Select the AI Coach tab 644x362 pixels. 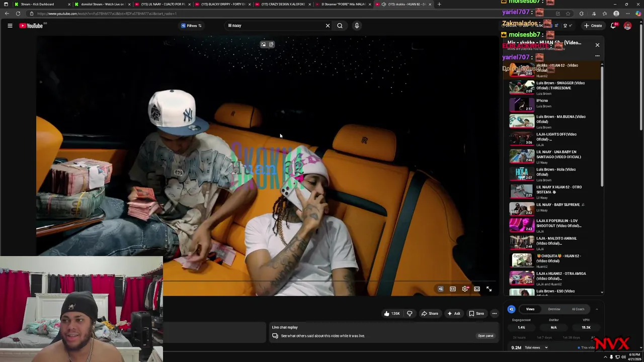[x=578, y=309]
